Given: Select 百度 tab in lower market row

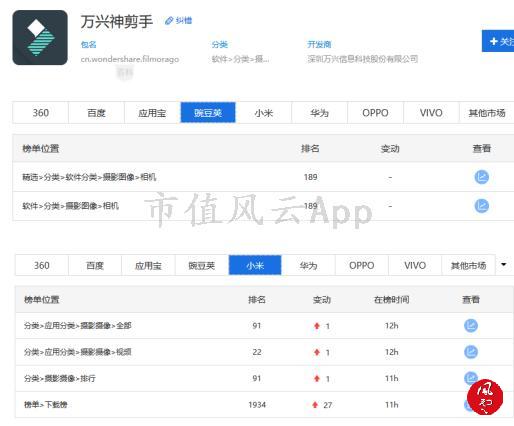Looking at the screenshot, I should tap(95, 265).
